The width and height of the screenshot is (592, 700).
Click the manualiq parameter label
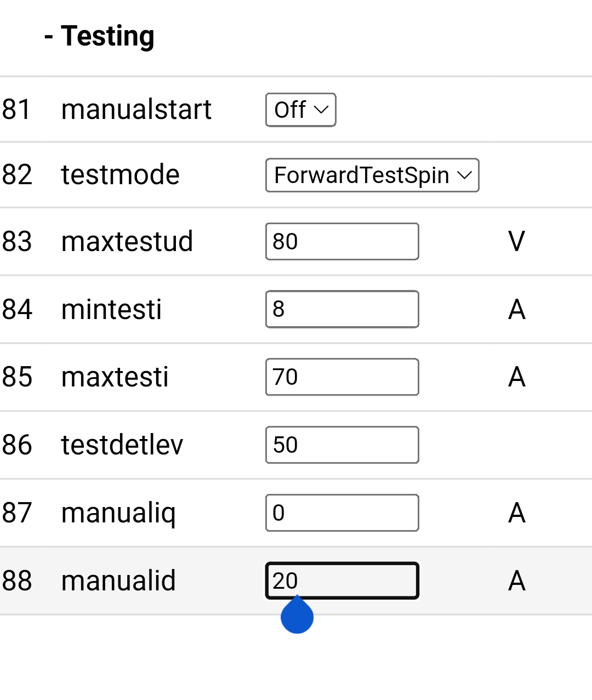click(x=118, y=513)
